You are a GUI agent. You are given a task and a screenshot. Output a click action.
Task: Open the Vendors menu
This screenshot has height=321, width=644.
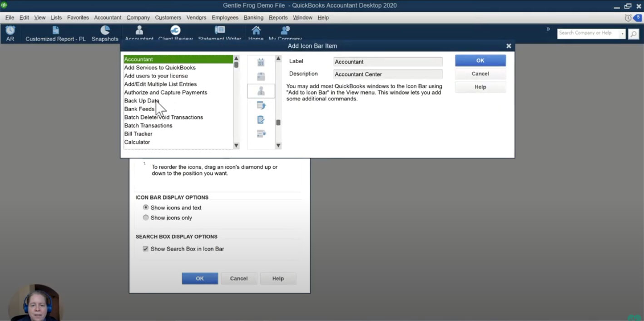[x=196, y=18]
